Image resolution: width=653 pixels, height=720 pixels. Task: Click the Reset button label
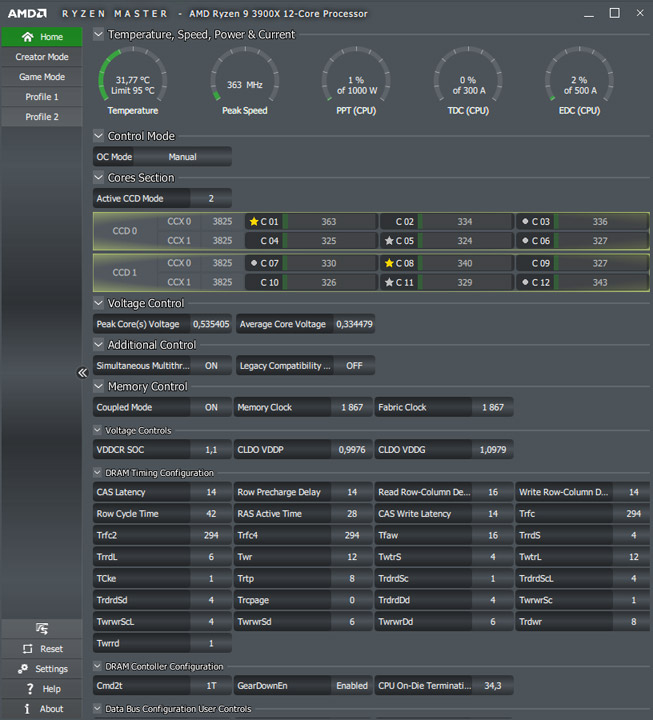[x=51, y=649]
